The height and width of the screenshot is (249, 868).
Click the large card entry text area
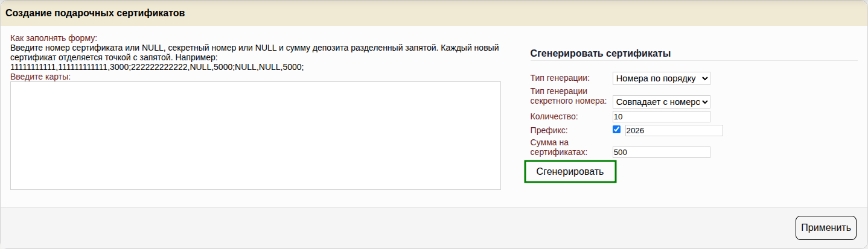255,136
